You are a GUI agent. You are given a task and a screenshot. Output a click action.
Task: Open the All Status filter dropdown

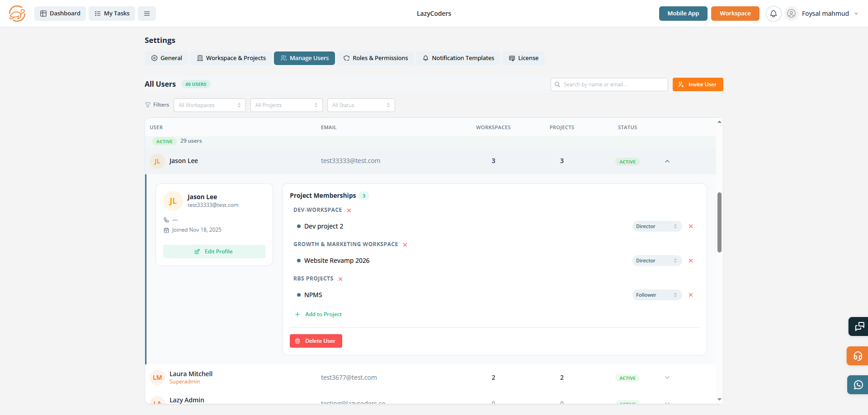[x=360, y=105]
